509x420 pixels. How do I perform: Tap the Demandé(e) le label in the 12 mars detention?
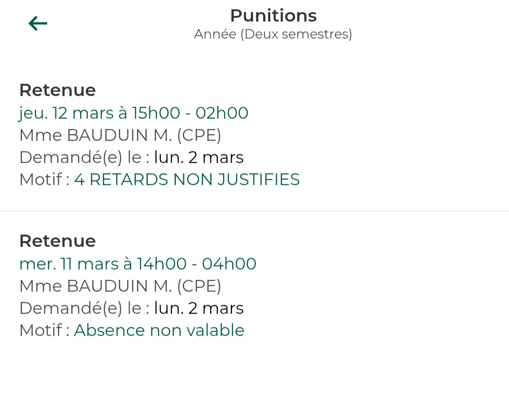(x=84, y=157)
